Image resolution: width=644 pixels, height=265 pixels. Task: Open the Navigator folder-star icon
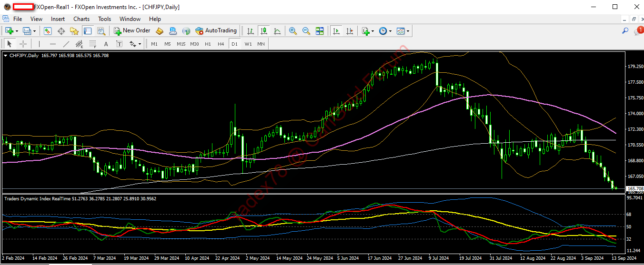pos(74,31)
